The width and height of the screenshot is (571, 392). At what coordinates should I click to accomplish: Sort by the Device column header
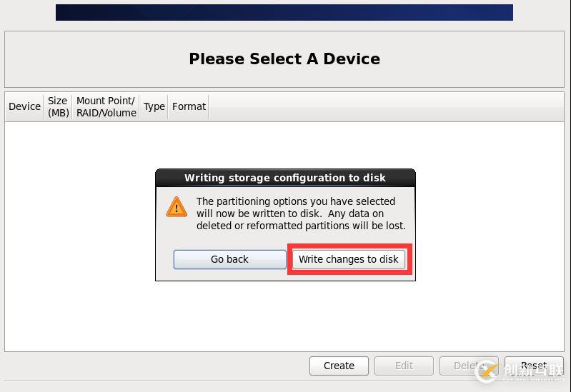[24, 106]
